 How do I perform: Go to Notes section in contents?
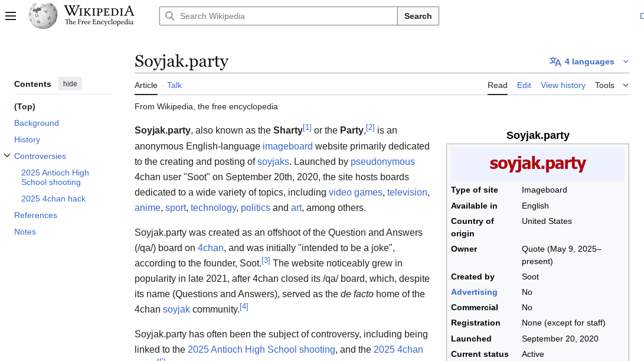25,232
